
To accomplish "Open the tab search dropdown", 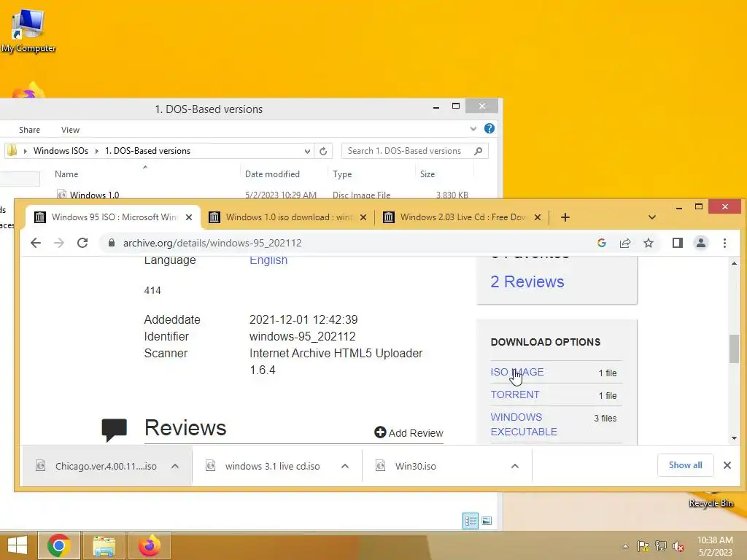I will point(652,217).
